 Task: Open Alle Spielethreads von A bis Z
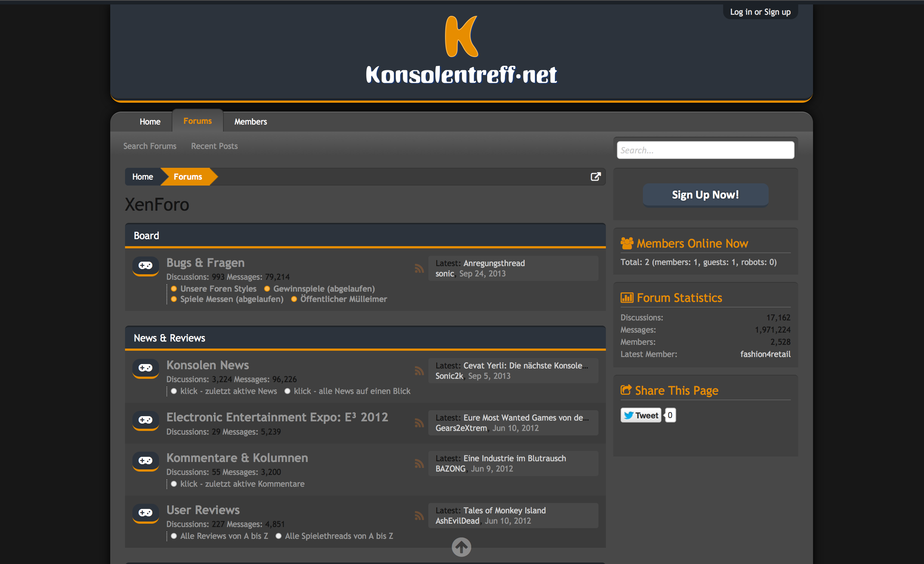click(x=339, y=536)
